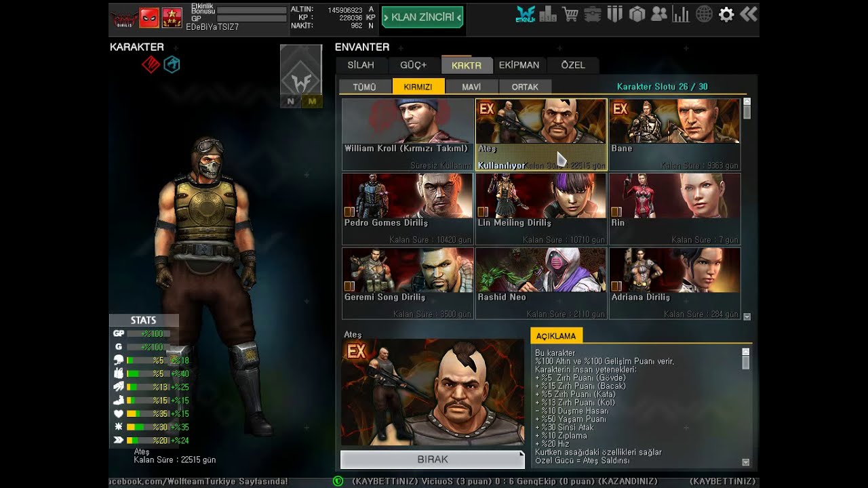Open the globe icon

(704, 14)
